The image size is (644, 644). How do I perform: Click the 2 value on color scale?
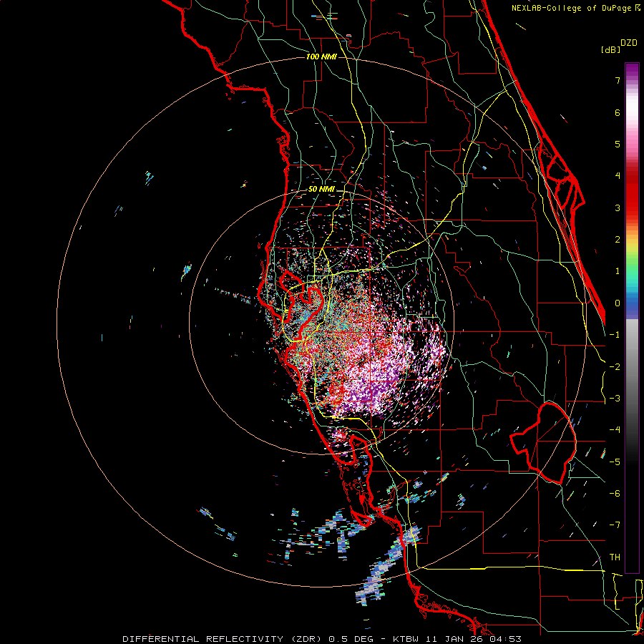point(618,240)
